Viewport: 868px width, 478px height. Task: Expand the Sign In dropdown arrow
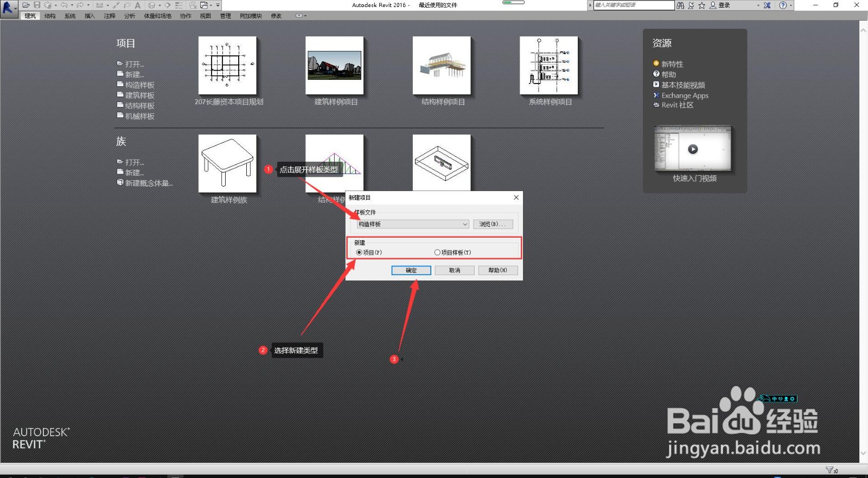(758, 5)
